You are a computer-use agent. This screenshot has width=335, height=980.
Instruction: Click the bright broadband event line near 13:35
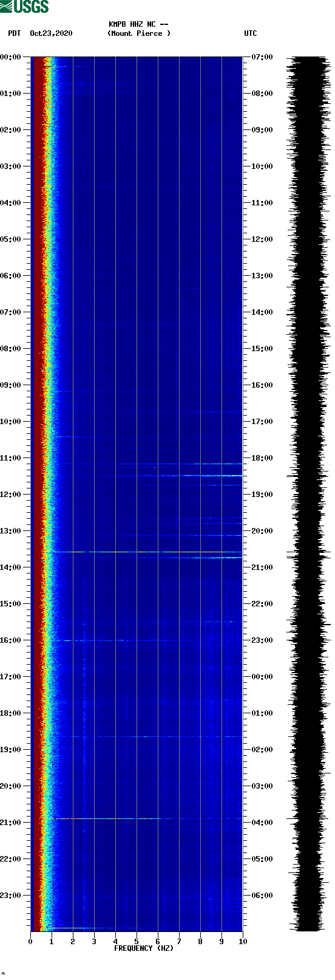[147, 552]
